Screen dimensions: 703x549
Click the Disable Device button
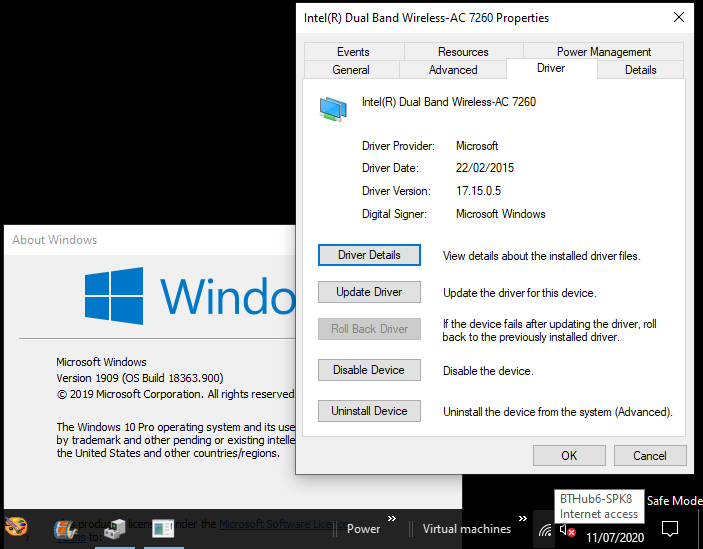(x=369, y=370)
